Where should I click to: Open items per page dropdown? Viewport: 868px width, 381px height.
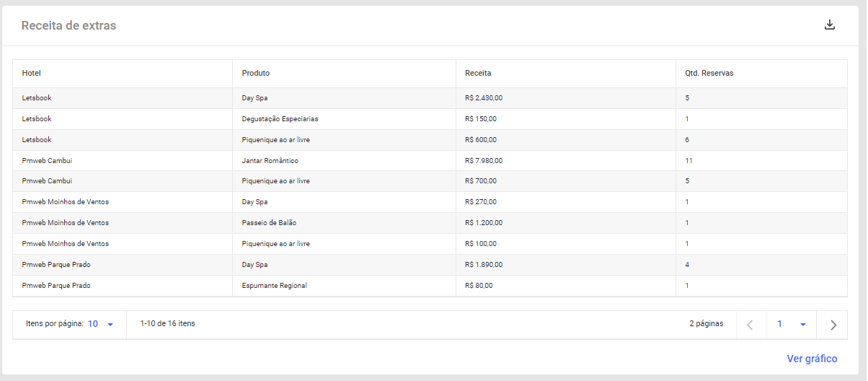pyautogui.click(x=101, y=324)
